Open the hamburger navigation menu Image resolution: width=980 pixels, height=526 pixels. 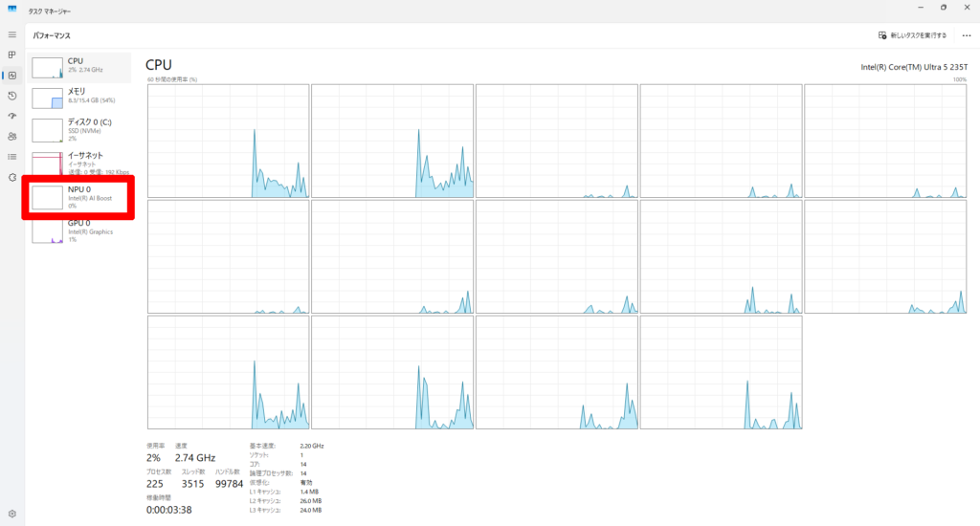click(12, 34)
